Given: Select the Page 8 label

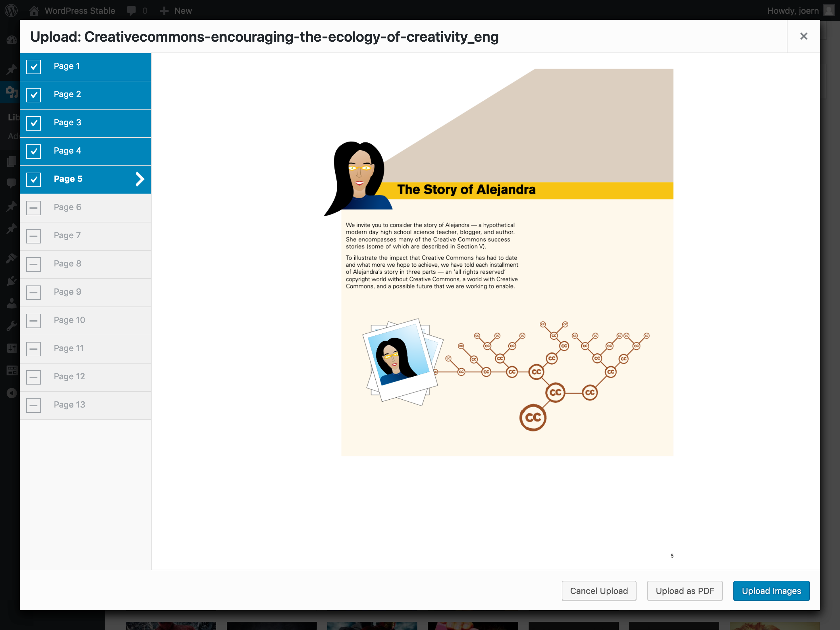Looking at the screenshot, I should click(67, 263).
